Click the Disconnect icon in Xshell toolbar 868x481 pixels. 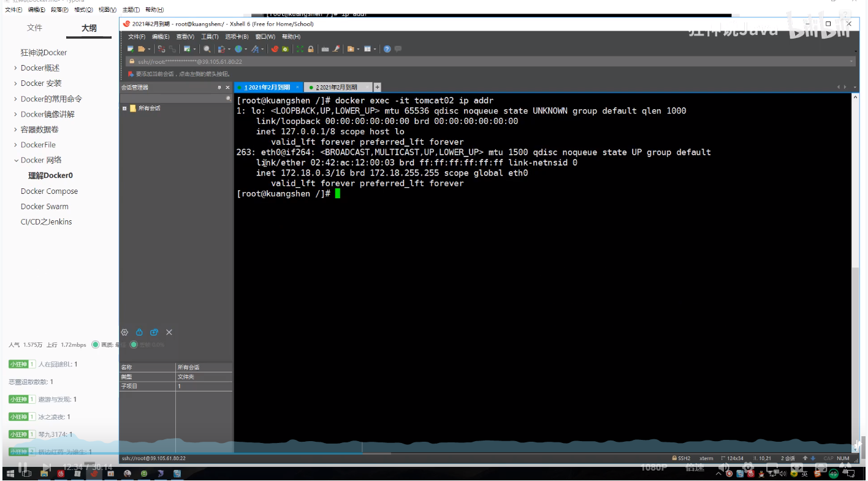click(162, 49)
